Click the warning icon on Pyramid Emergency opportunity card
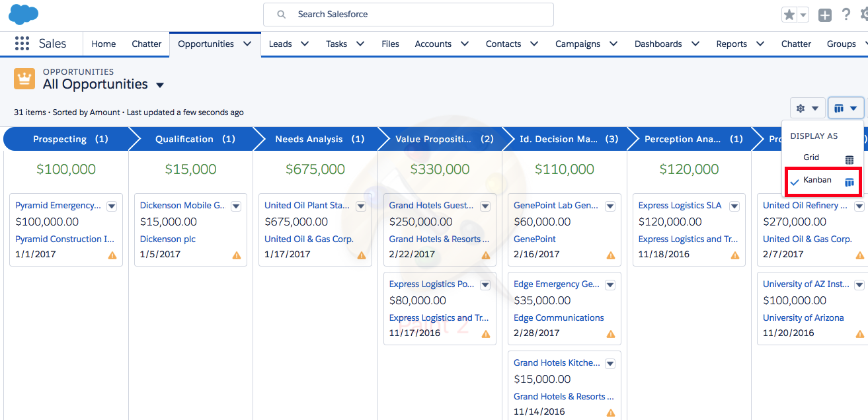This screenshot has height=420, width=868. tap(112, 254)
